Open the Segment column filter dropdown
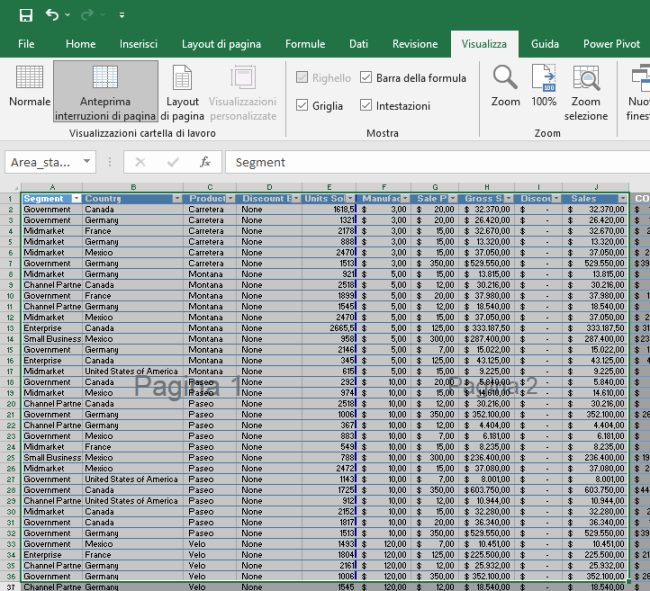650x591 pixels. (x=76, y=199)
